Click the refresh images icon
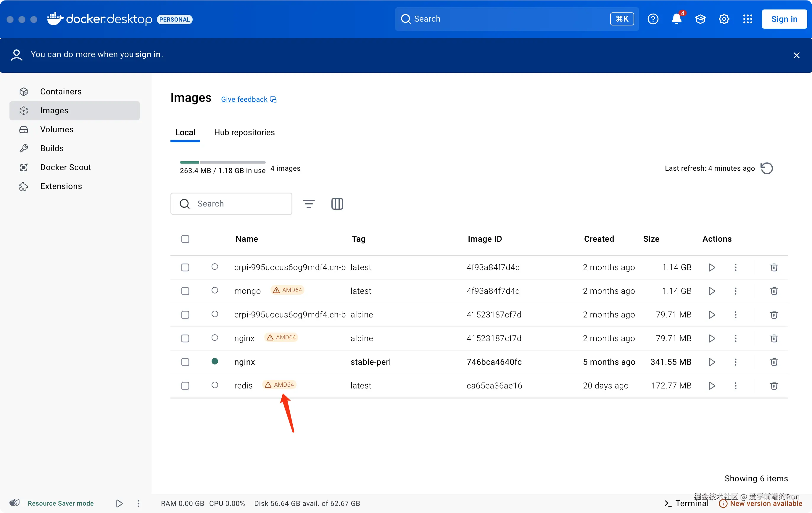The image size is (812, 513). pyautogui.click(x=766, y=168)
